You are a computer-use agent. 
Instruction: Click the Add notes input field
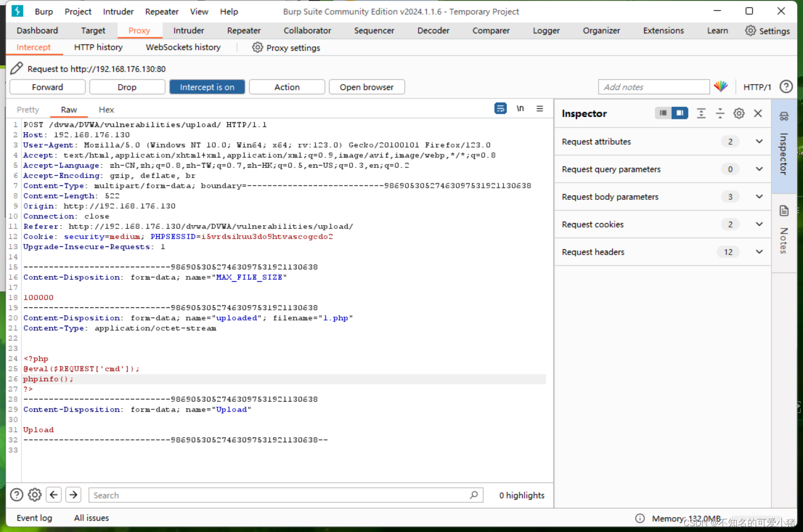(654, 87)
